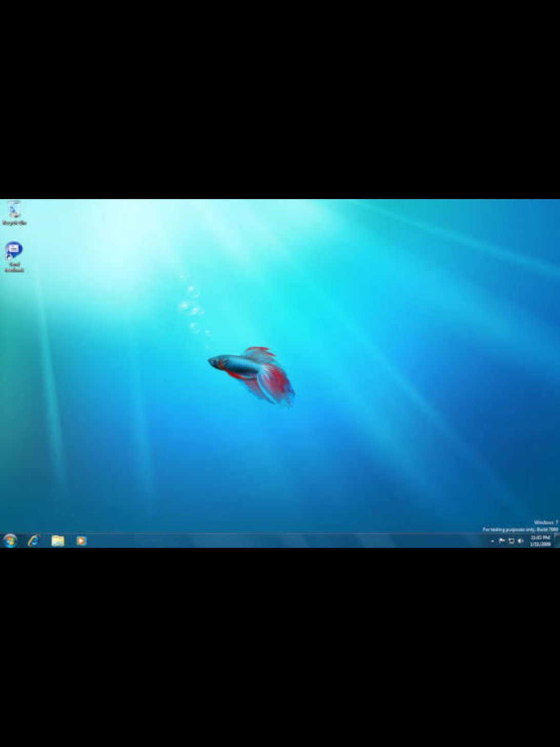Viewport: 560px width, 747px height.
Task: Select the Recycle Bin desktop icon
Action: click(x=14, y=212)
